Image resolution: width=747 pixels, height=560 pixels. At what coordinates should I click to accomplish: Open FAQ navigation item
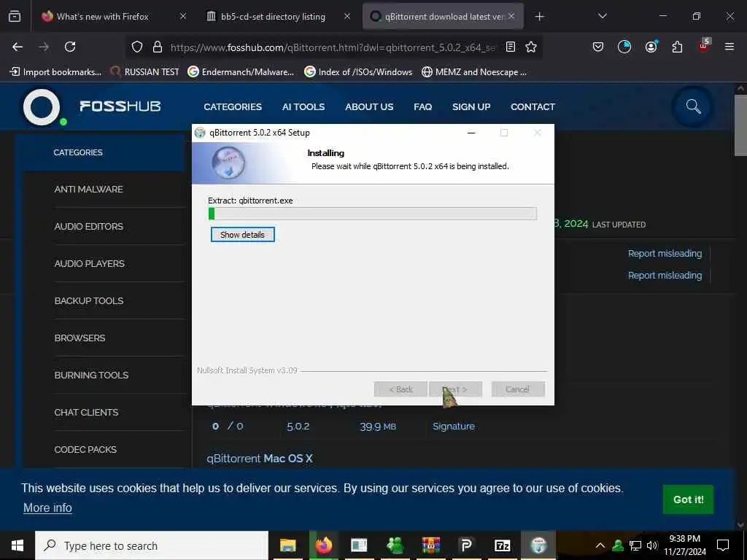[422, 106]
